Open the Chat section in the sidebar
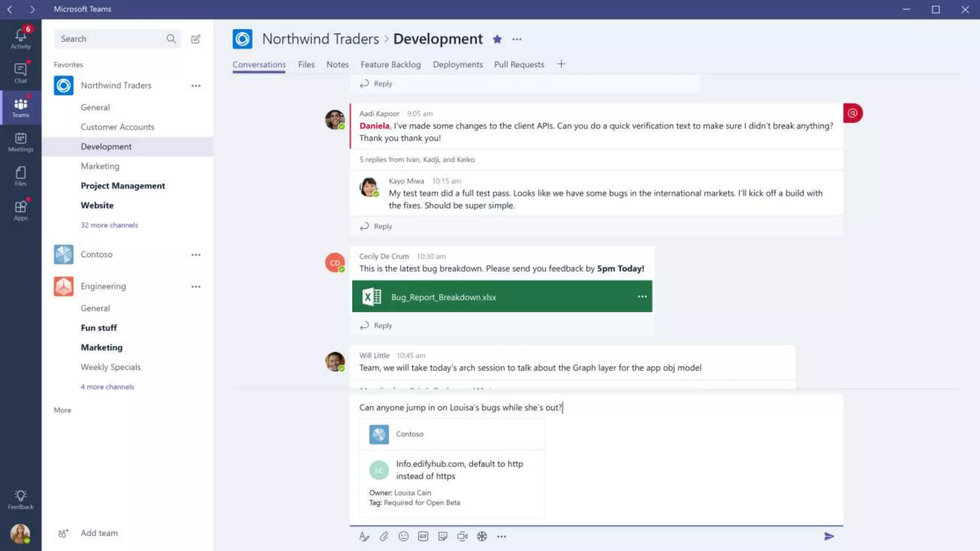 pyautogui.click(x=21, y=73)
